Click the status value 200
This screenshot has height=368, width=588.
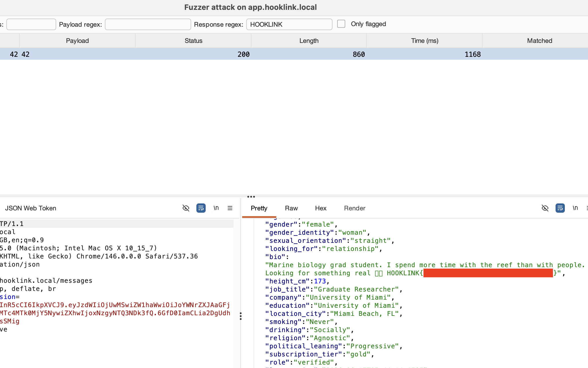pos(244,54)
